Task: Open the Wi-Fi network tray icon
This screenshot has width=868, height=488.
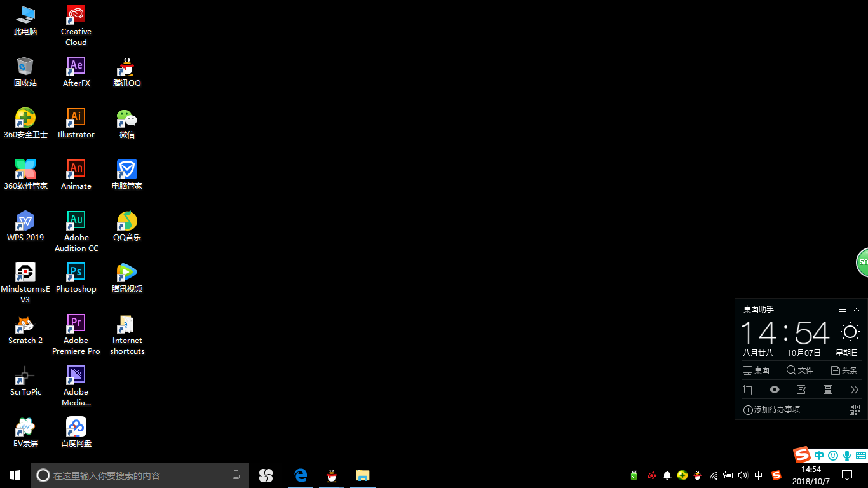Action: (x=713, y=475)
